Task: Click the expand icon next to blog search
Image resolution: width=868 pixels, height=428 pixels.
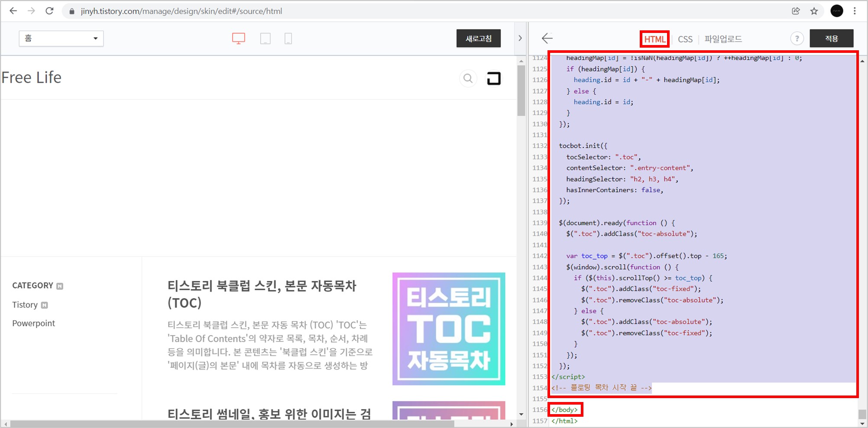Action: click(x=494, y=78)
